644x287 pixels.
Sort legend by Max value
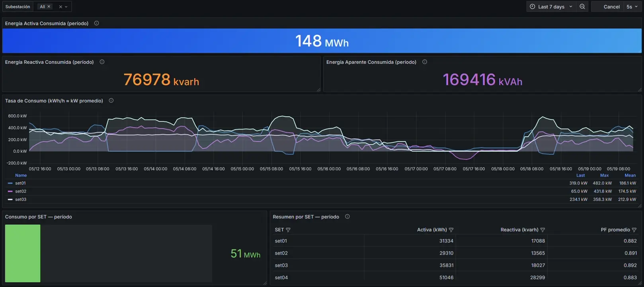(x=604, y=175)
